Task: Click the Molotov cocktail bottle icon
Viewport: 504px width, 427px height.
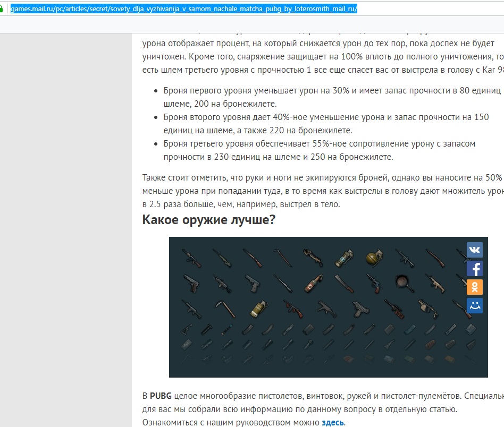Action: 313,283
